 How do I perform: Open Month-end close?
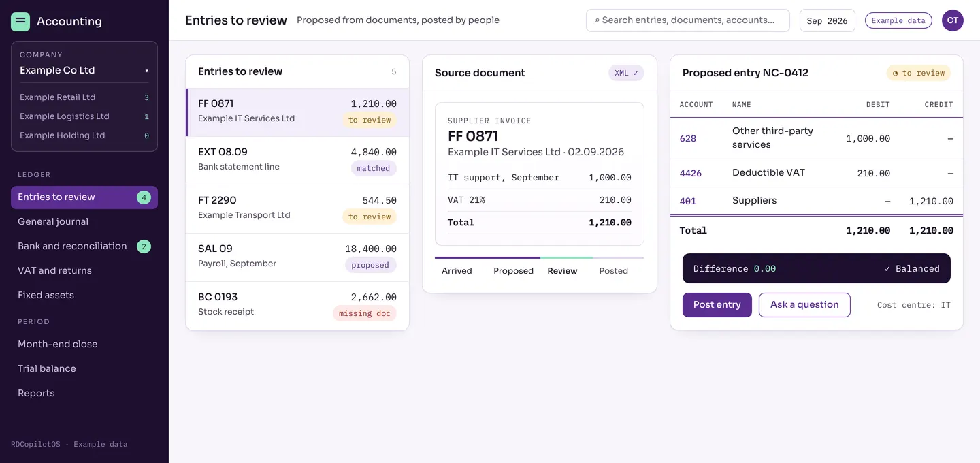pos(84,345)
